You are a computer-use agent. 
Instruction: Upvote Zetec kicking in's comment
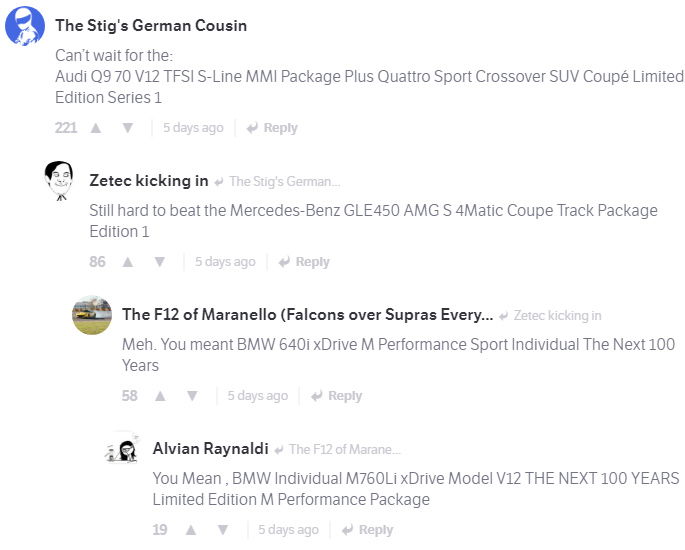(127, 262)
